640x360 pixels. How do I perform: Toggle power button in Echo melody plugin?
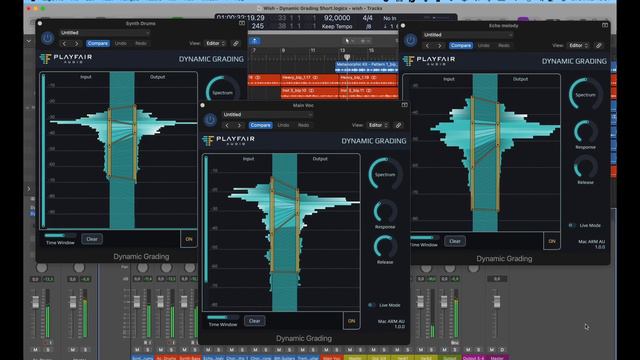[410, 40]
